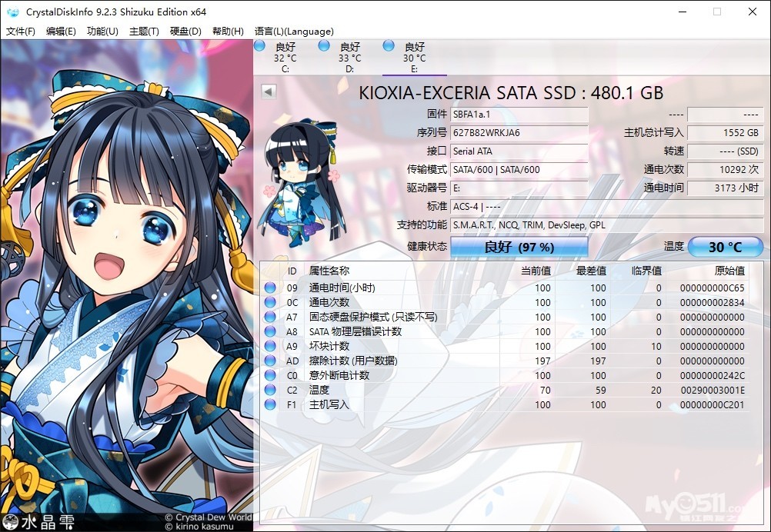Screen dimensions: 771x532
Task: Open the 语言(L)(Language) menu
Action: click(x=294, y=32)
